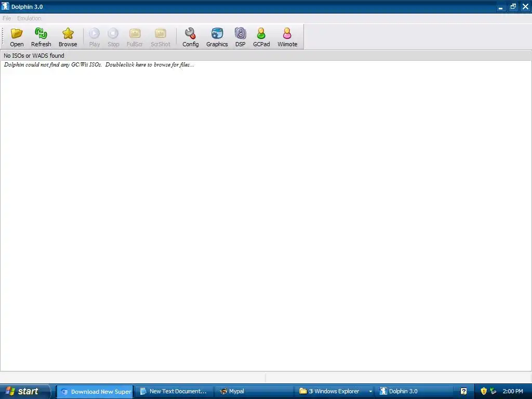Open the File menu
The height and width of the screenshot is (399, 532).
tap(7, 18)
